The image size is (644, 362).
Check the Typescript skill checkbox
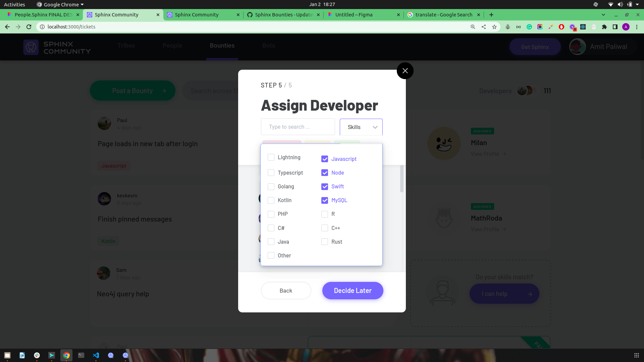pos(271,173)
